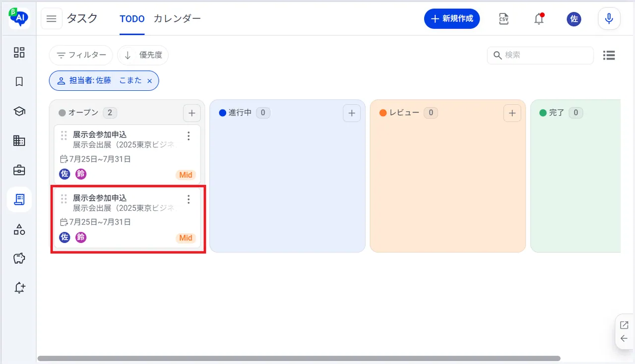Open the building icon section in the sidebar
Screen dimensions: 635x364
[19, 141]
